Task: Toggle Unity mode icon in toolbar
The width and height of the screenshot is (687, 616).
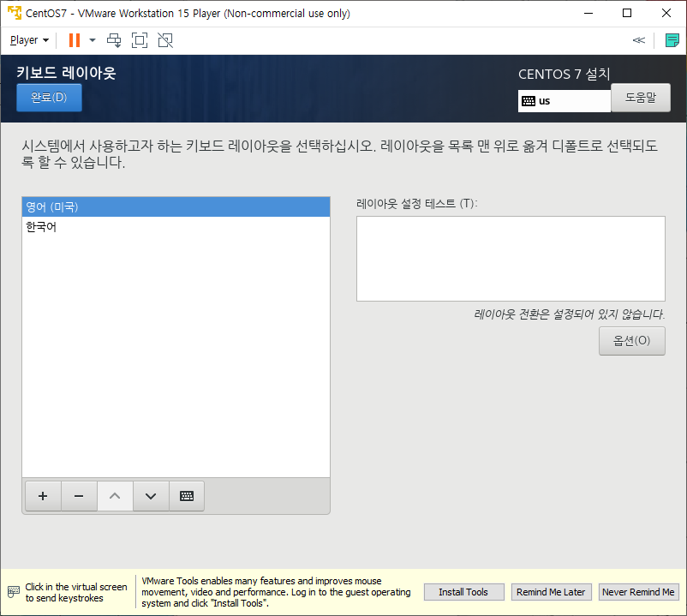Action: pos(165,40)
